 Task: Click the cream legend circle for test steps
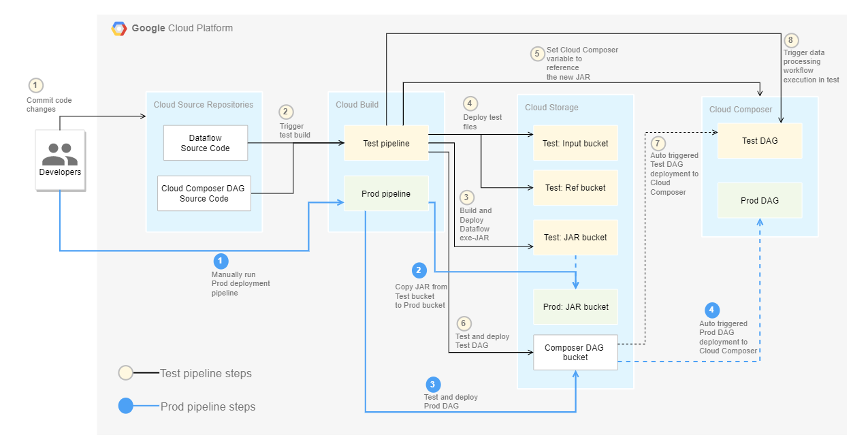tap(126, 373)
